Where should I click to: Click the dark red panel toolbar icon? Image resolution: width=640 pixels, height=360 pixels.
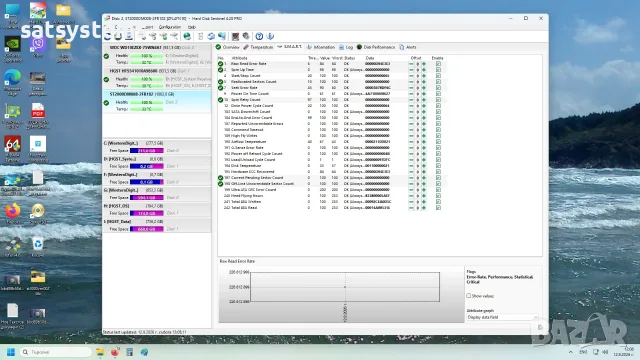235,36
